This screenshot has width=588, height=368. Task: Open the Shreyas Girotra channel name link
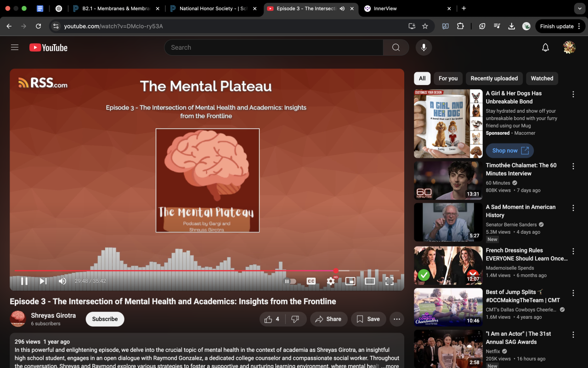[x=53, y=316]
